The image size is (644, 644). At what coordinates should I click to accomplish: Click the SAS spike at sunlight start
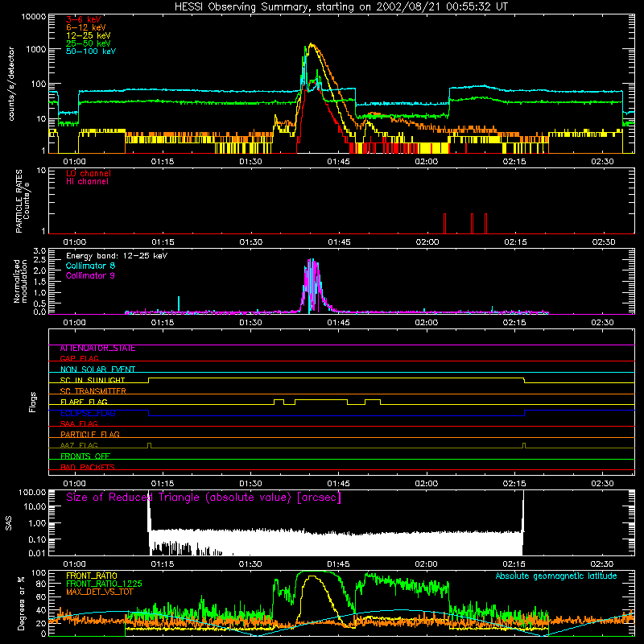coord(149,511)
